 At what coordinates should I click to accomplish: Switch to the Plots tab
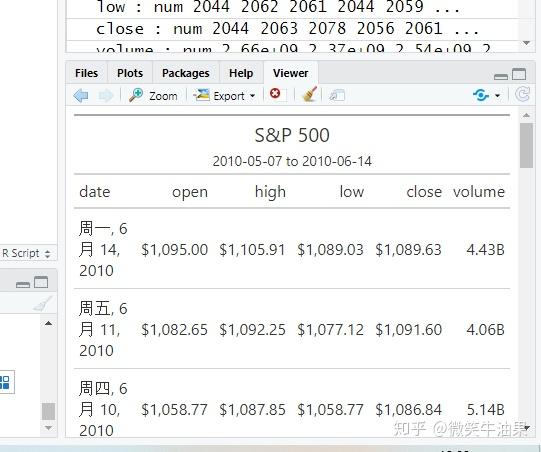130,73
